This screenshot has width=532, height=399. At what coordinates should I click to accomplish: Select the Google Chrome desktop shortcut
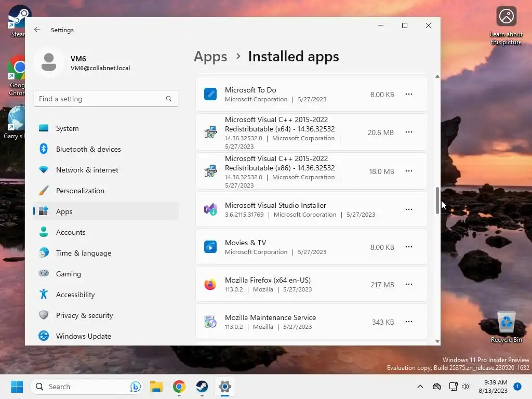point(16,75)
